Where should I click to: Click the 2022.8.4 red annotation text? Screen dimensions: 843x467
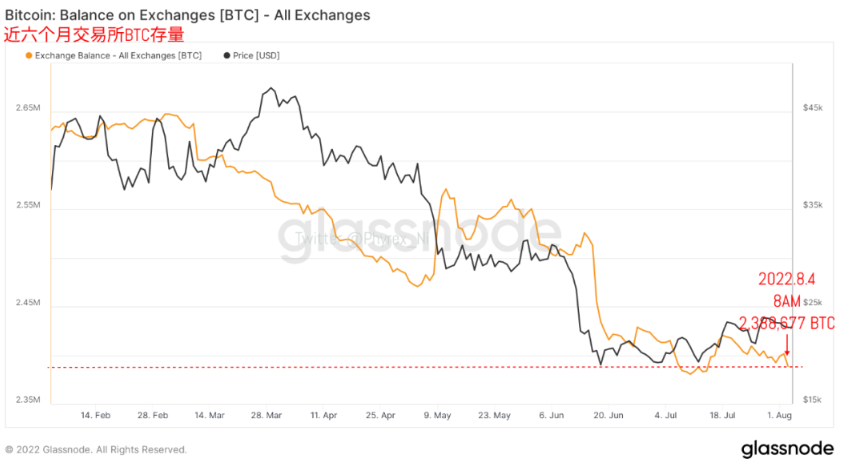787,279
